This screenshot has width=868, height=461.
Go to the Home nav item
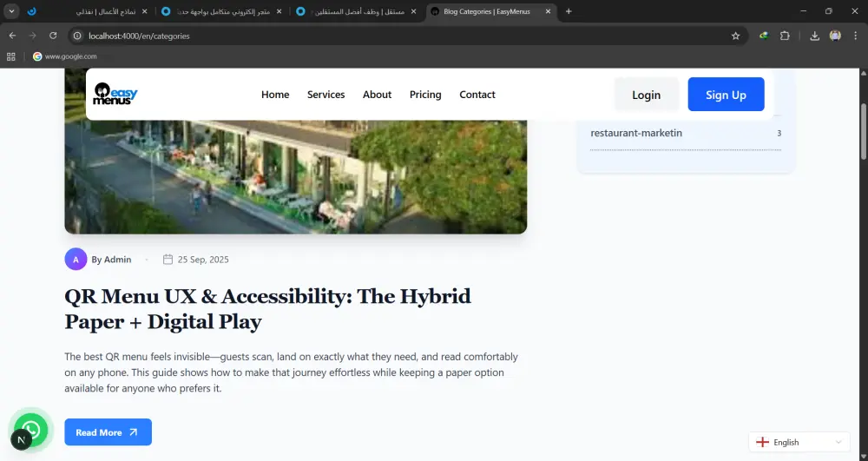pos(275,95)
